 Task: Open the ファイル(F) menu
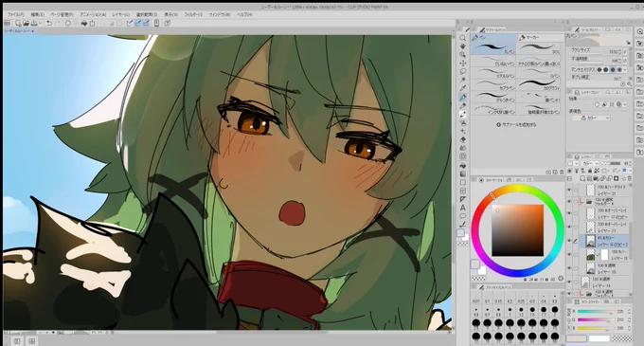pos(16,14)
